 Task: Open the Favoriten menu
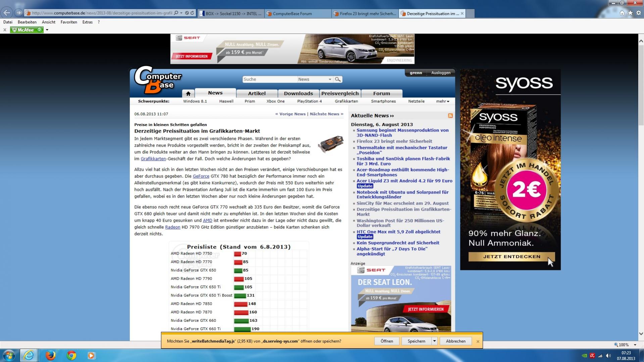tap(69, 22)
